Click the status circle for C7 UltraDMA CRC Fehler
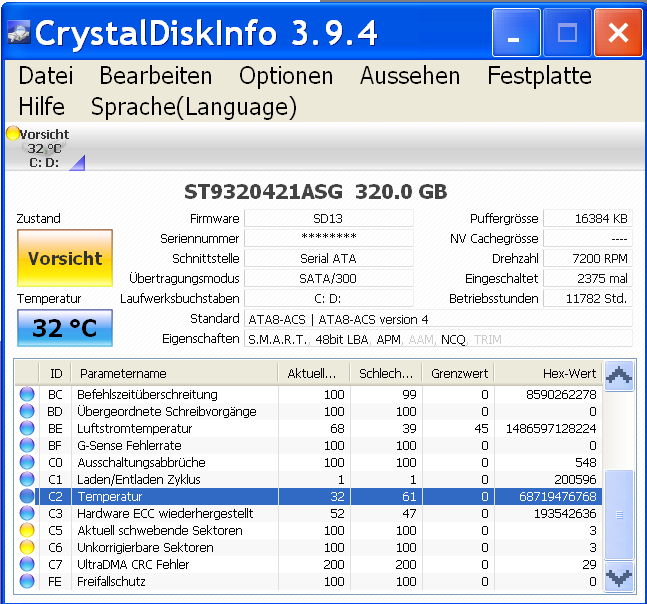The width and height of the screenshot is (647, 604). tap(27, 564)
